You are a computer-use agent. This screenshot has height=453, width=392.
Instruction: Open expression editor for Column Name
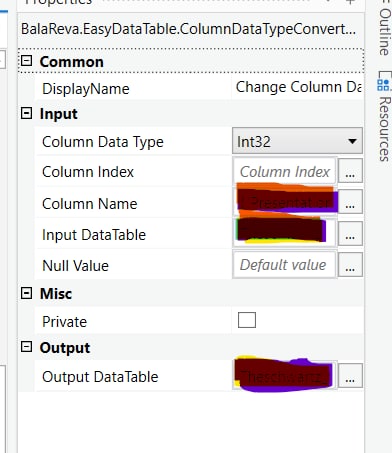[350, 202]
